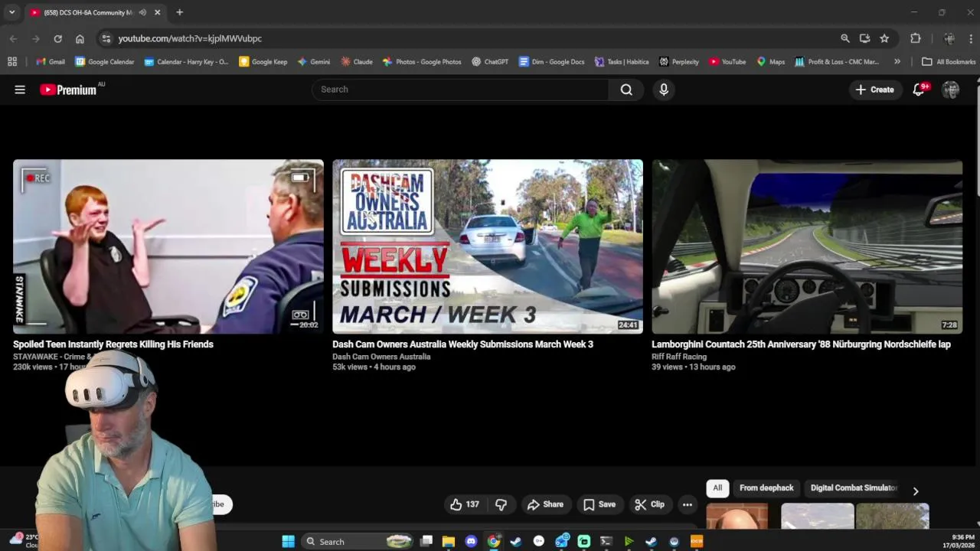Open the Riff Raff Racing channel link
The height and width of the screenshot is (551, 980).
click(x=679, y=357)
